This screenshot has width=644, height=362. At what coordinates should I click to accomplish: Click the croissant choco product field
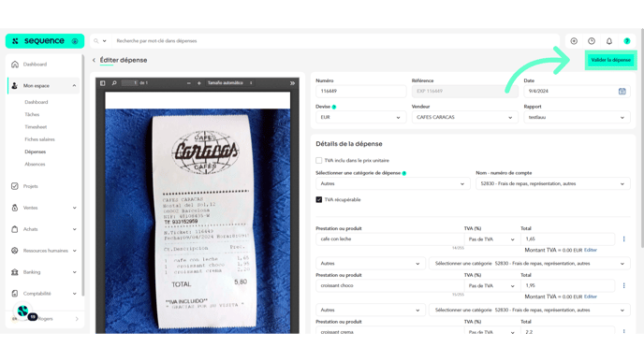389,285
